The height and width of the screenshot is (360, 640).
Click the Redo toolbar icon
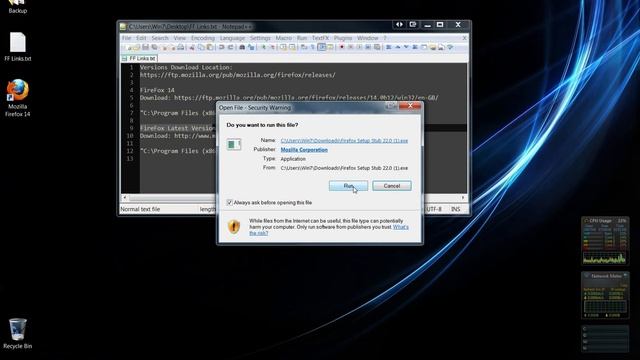pyautogui.click(x=231, y=47)
